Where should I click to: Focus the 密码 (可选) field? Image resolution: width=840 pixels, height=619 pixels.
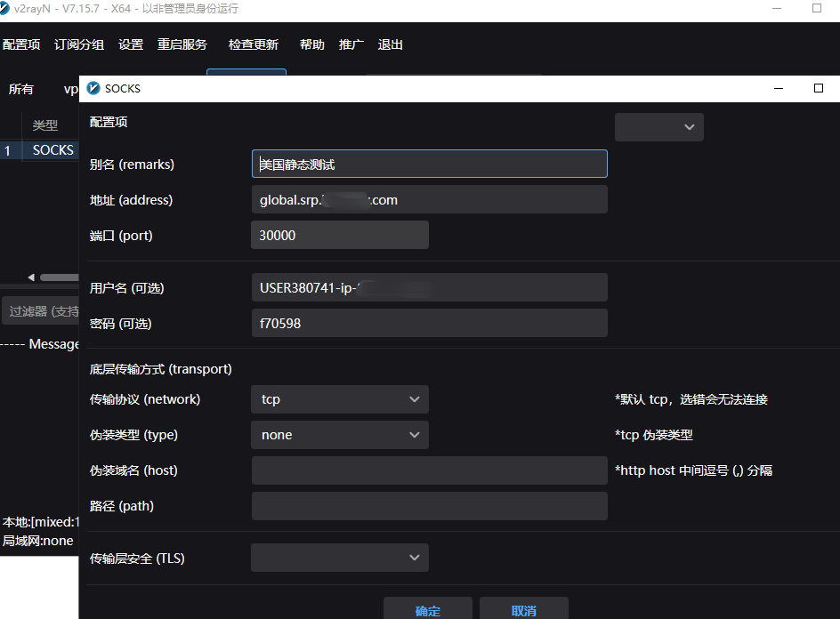429,323
